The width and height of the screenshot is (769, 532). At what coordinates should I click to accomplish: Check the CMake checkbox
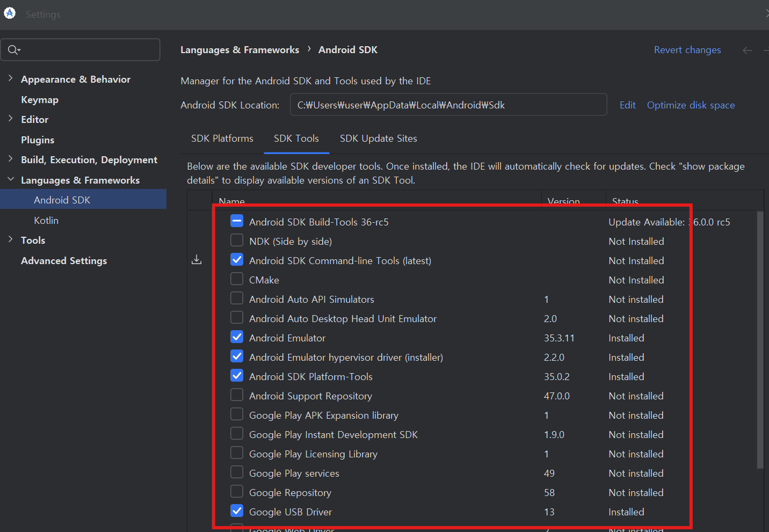[x=237, y=279]
